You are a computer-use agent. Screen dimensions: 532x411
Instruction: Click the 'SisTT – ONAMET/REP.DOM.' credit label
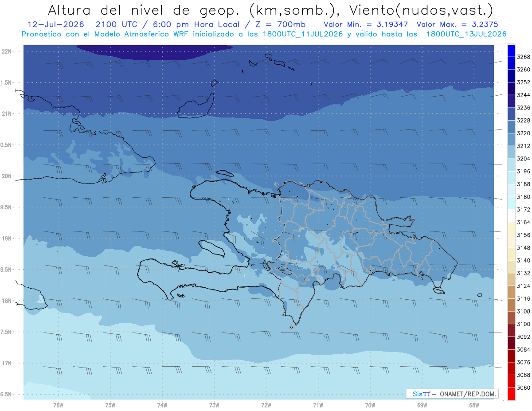click(x=452, y=394)
